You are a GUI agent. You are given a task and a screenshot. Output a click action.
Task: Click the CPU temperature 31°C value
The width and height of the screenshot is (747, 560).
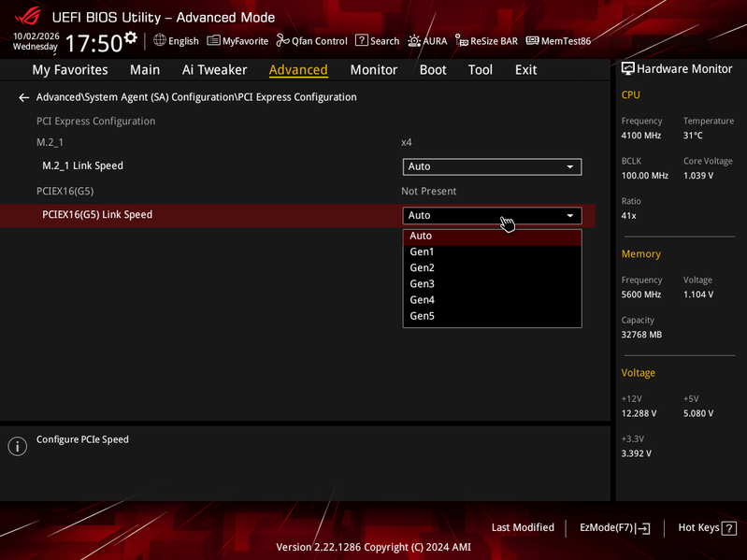coord(693,136)
